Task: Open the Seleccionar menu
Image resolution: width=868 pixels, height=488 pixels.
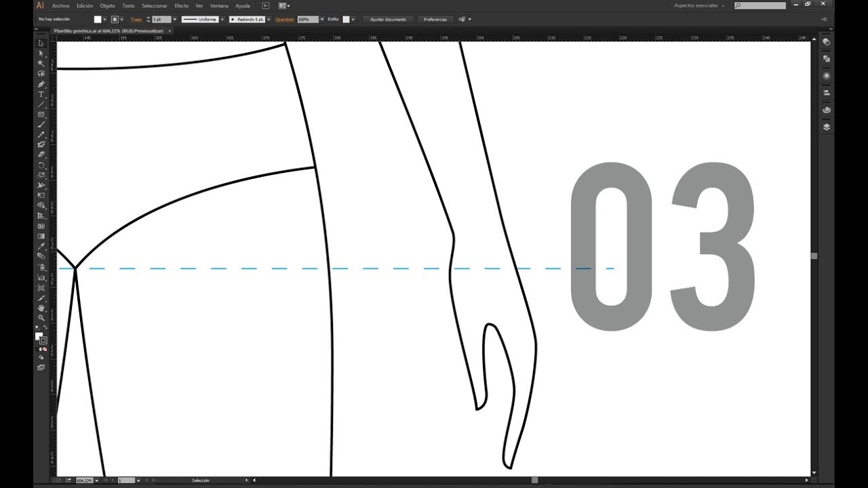Action: [x=155, y=5]
